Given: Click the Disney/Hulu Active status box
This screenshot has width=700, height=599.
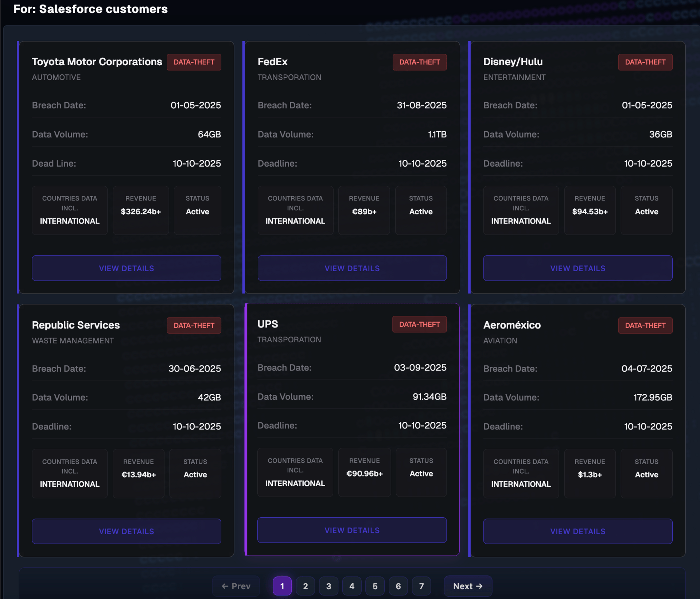Looking at the screenshot, I should point(646,210).
